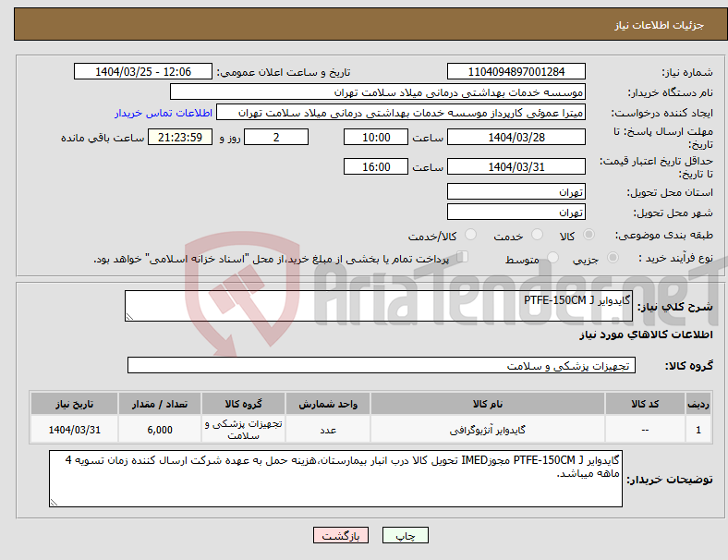Viewport: 728px width, 560px height.
Task: Click the buyer organization name field
Action: (x=378, y=91)
